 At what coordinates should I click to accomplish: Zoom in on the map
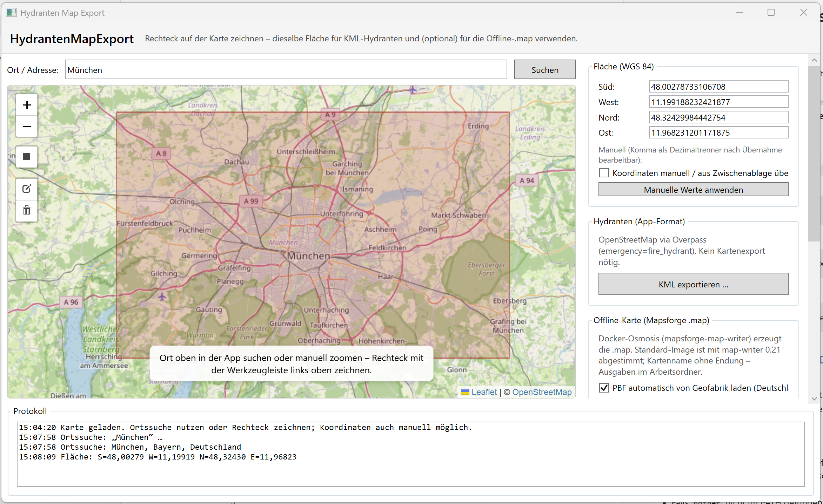click(27, 105)
